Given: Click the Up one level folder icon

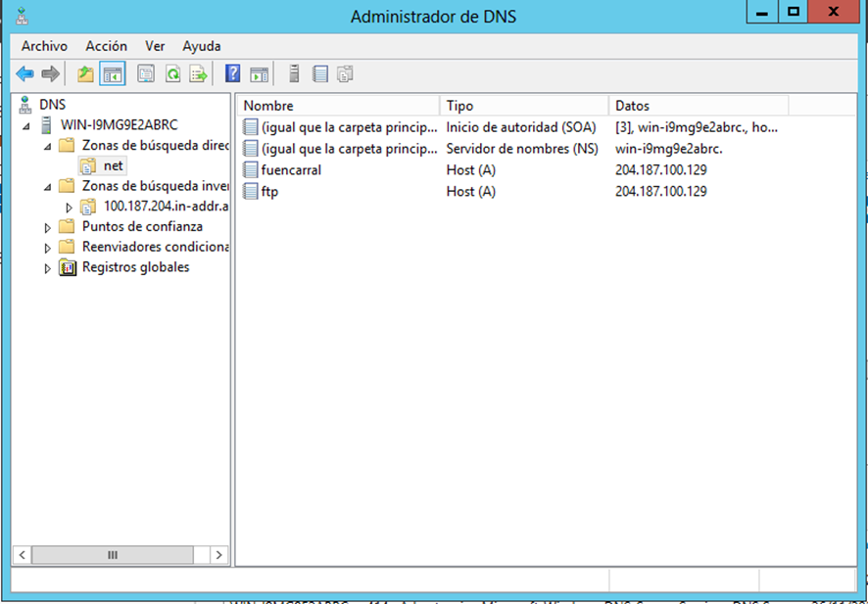Looking at the screenshot, I should click(x=86, y=73).
